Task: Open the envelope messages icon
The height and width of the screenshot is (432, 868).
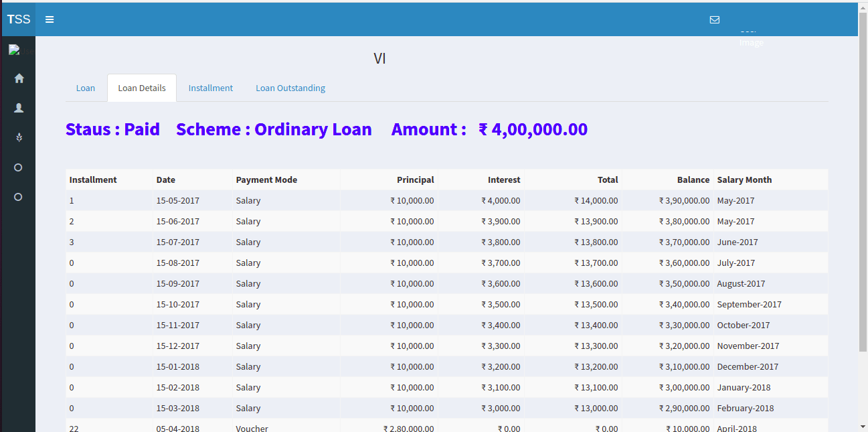Action: tap(714, 19)
